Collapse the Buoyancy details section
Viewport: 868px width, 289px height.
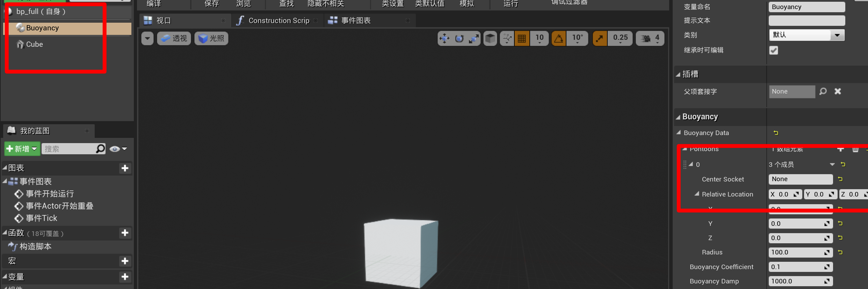coord(678,117)
